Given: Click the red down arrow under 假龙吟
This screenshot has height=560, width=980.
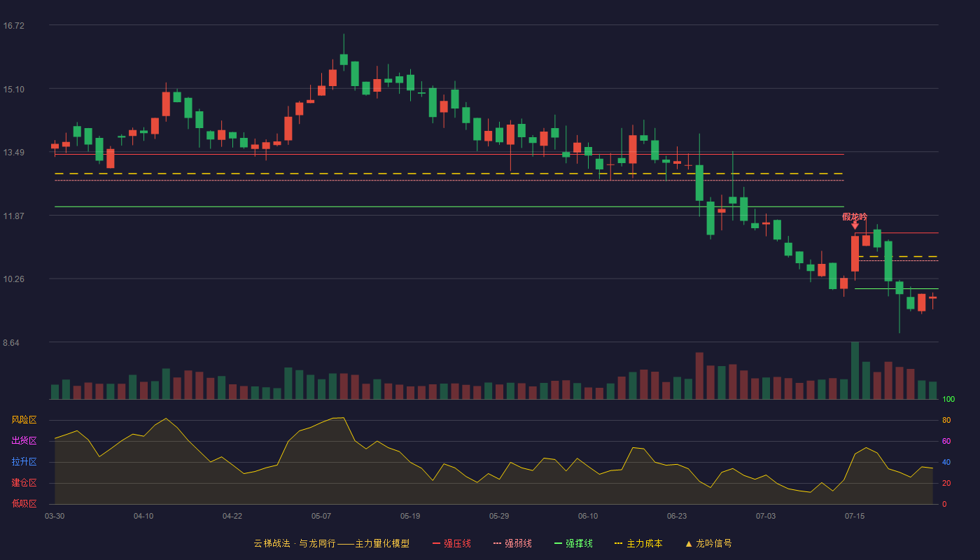Looking at the screenshot, I should pos(855,225).
